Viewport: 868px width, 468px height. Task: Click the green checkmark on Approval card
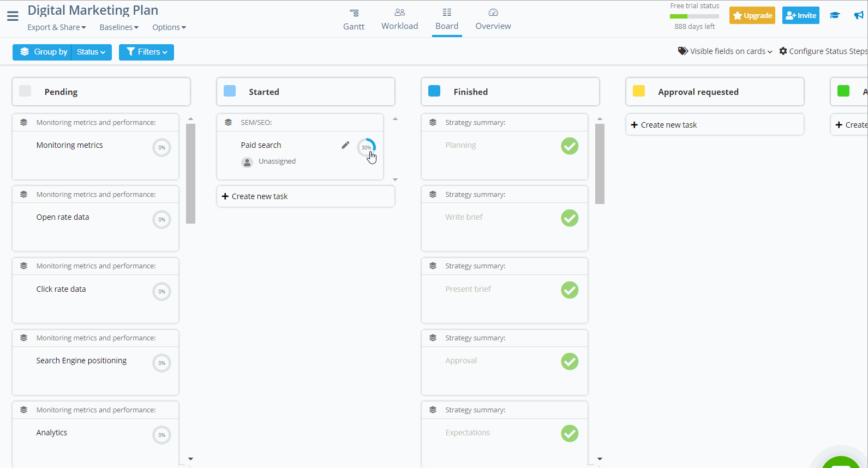570,362
